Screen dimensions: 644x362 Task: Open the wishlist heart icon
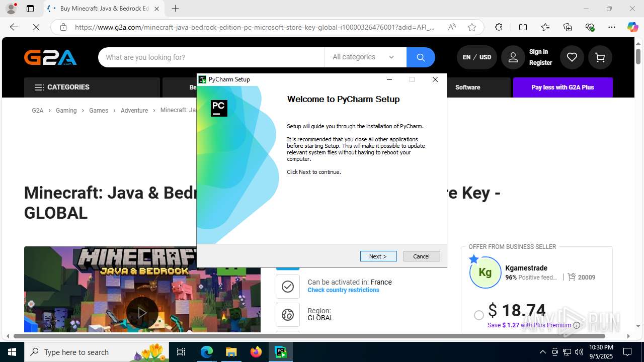click(572, 57)
